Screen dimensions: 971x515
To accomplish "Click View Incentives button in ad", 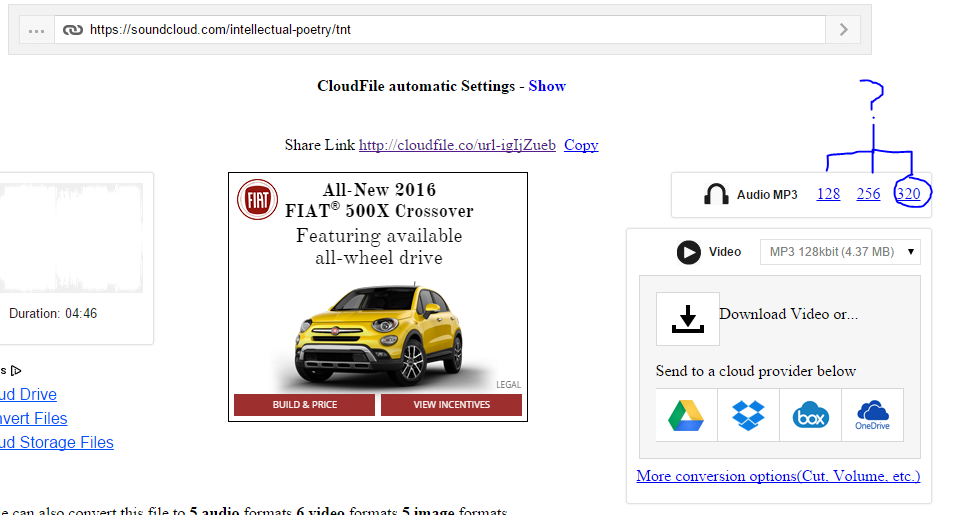I will click(451, 405).
